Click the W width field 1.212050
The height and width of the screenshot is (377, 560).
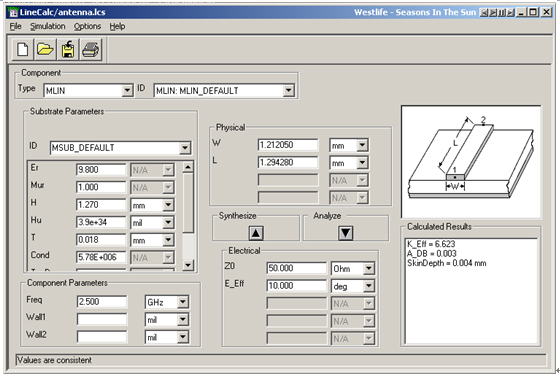pyautogui.click(x=288, y=145)
